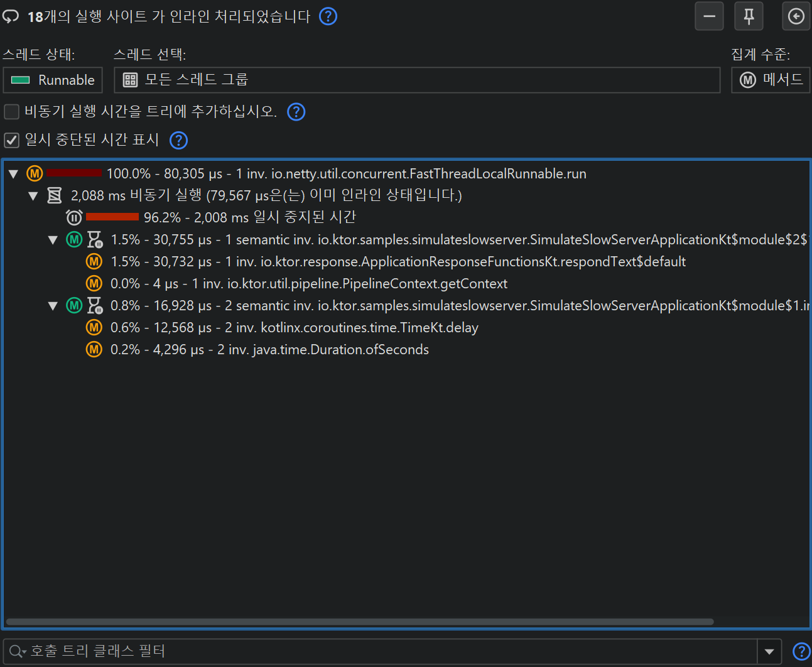Open help icon next to suspended time checkbox
The image size is (812, 667).
pyautogui.click(x=179, y=140)
